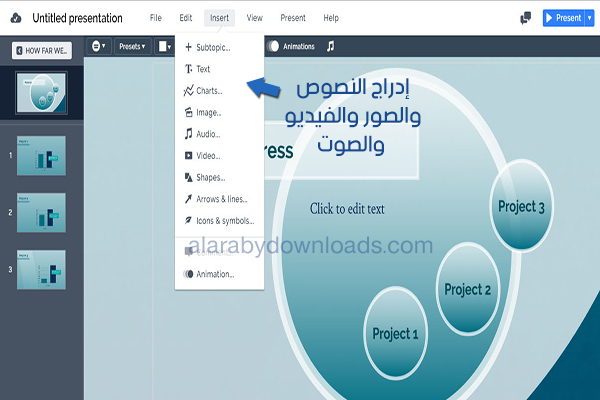The image size is (600, 400).
Task: Click the Prezi cloud logo icon
Action: [16, 18]
